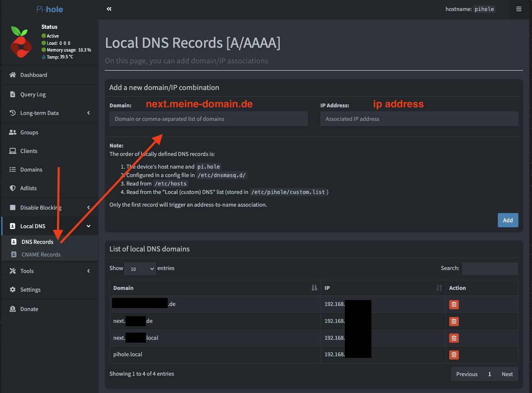Delete the pihole.local DNS record

click(x=454, y=355)
